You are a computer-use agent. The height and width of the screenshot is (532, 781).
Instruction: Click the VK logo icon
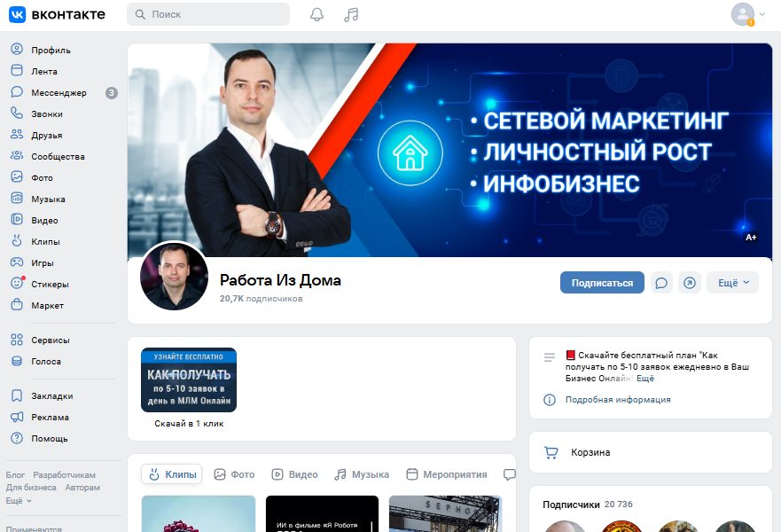[x=17, y=14]
